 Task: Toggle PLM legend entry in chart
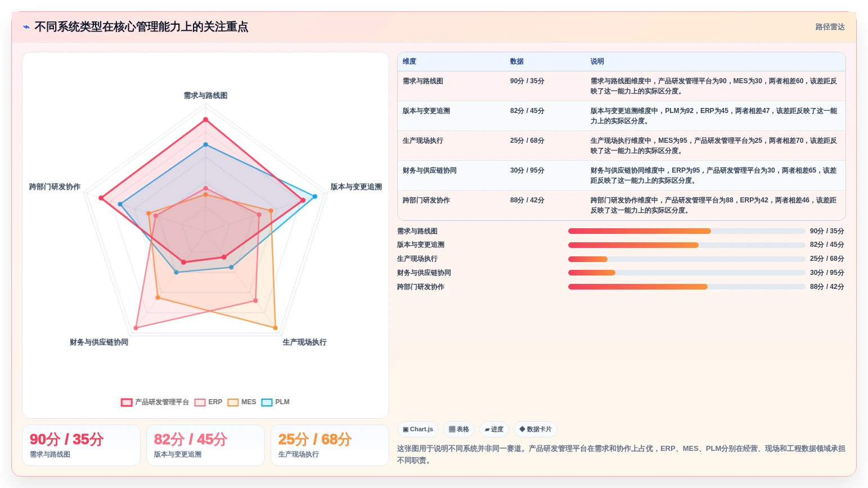point(276,402)
